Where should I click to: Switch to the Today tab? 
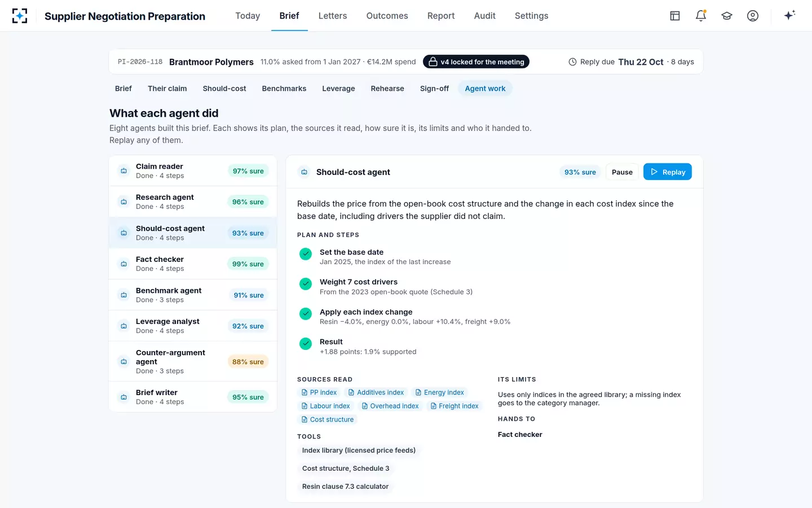[x=248, y=16]
